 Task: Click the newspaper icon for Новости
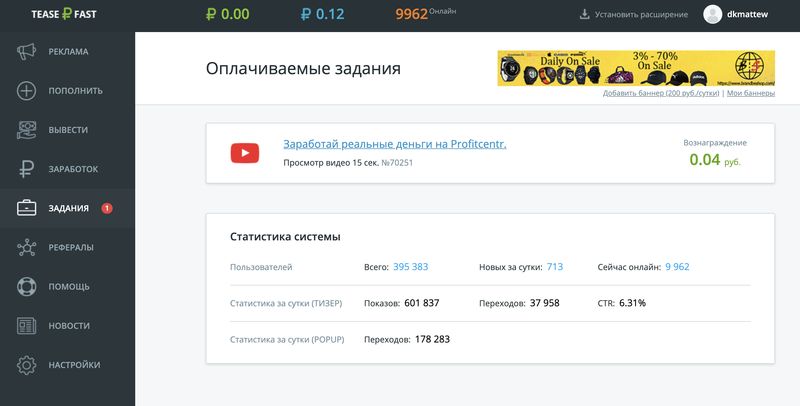pyautogui.click(x=27, y=326)
